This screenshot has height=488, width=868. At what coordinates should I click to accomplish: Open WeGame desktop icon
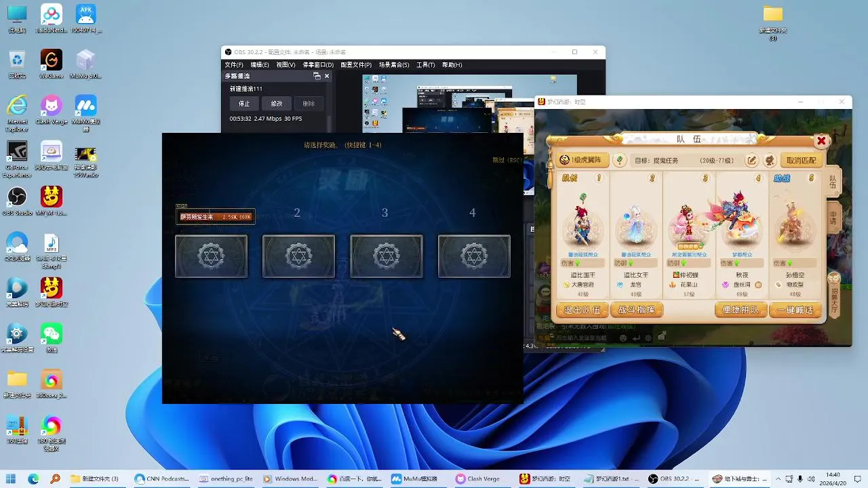pos(52,64)
